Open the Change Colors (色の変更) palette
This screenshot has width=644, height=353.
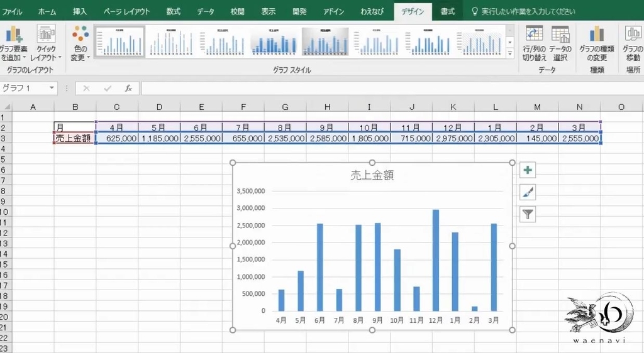point(80,43)
